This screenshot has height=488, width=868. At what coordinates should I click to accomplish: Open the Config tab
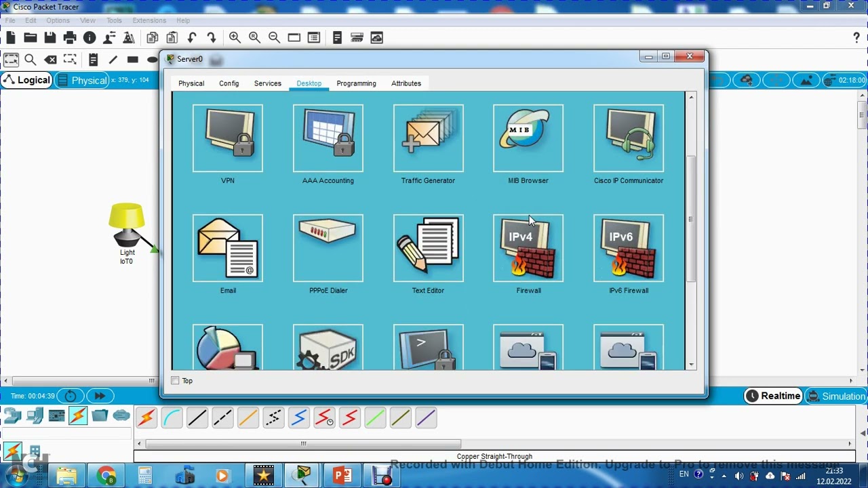(x=229, y=83)
